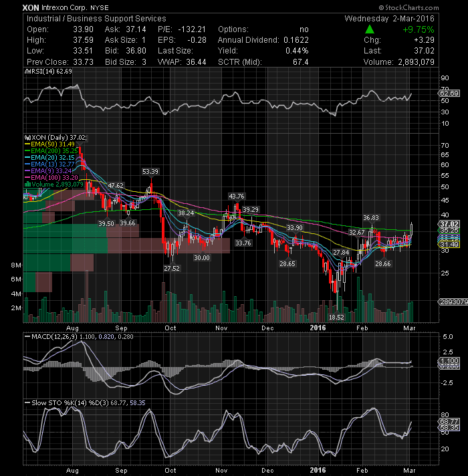Click the 18.52 lowest price annotation
Screen dimensions: 468x476
click(x=336, y=318)
